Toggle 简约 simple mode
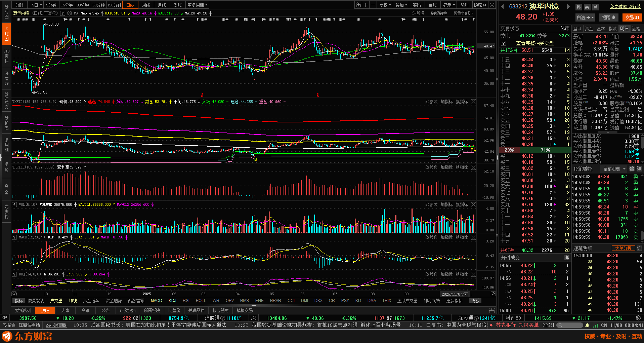This screenshot has height=343, width=644. coord(464,5)
